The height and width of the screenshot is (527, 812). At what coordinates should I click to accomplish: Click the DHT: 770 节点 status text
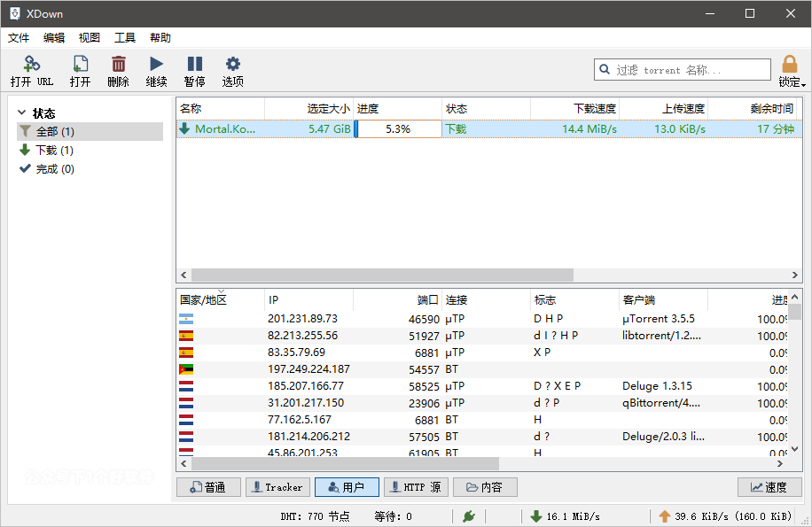click(x=315, y=516)
